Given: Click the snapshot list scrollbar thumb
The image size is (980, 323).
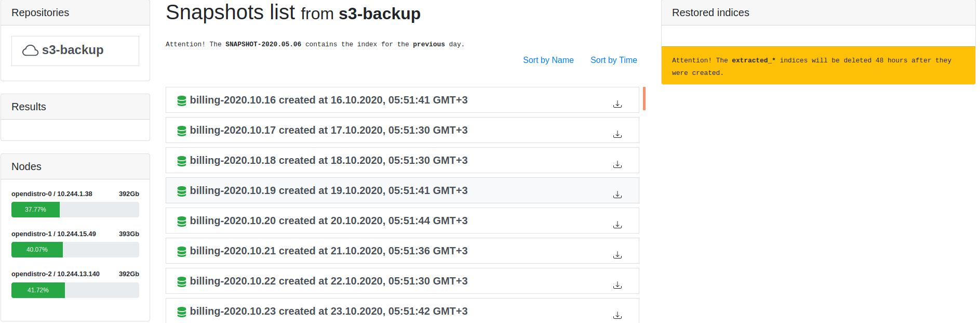Looking at the screenshot, I should pyautogui.click(x=644, y=99).
